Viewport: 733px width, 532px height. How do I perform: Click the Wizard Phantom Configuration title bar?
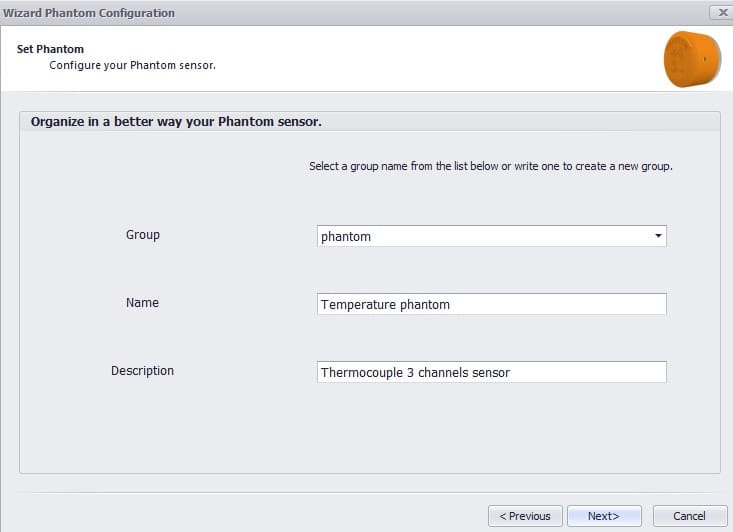(x=300, y=13)
